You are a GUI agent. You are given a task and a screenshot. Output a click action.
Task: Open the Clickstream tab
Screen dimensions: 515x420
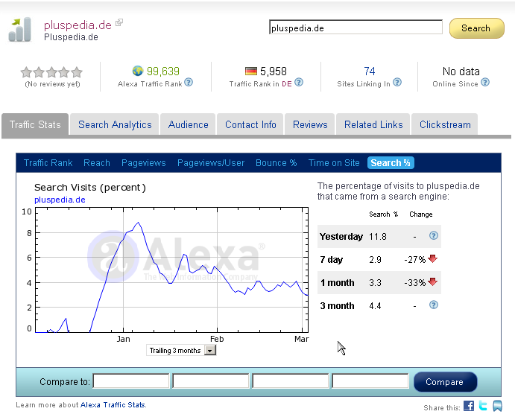[x=445, y=124]
